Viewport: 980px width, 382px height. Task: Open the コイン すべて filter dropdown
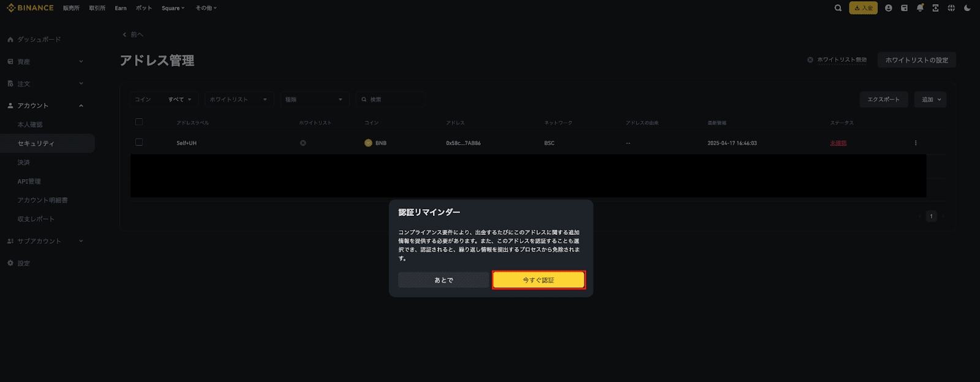[x=164, y=99]
